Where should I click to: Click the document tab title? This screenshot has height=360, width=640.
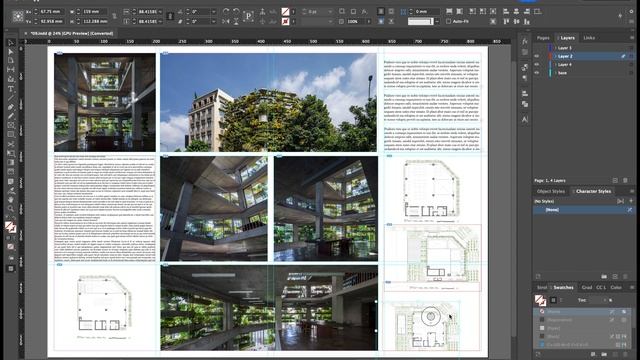pos(72,33)
